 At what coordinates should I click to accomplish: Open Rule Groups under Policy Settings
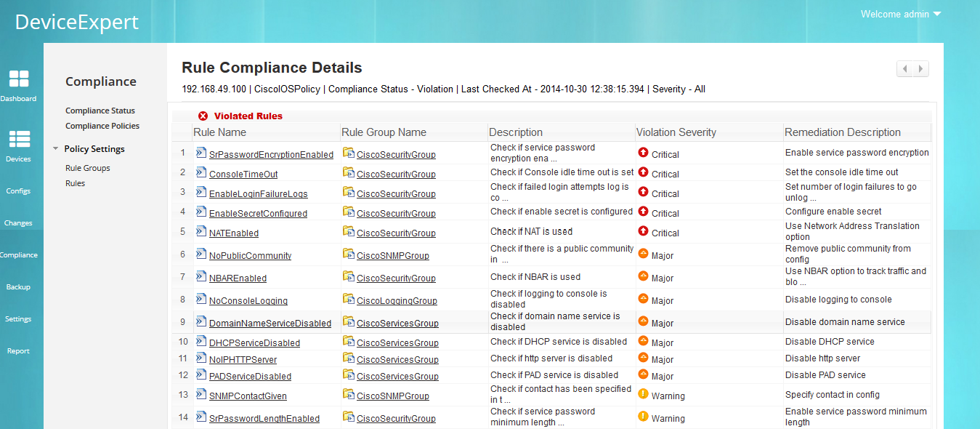88,168
